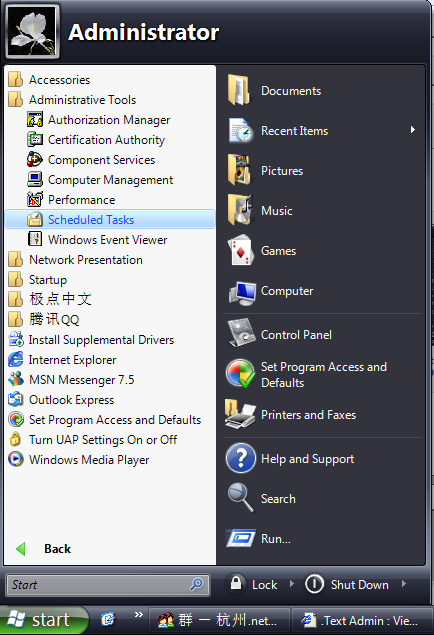Click Install Supplemental Drivers icon

(16, 339)
